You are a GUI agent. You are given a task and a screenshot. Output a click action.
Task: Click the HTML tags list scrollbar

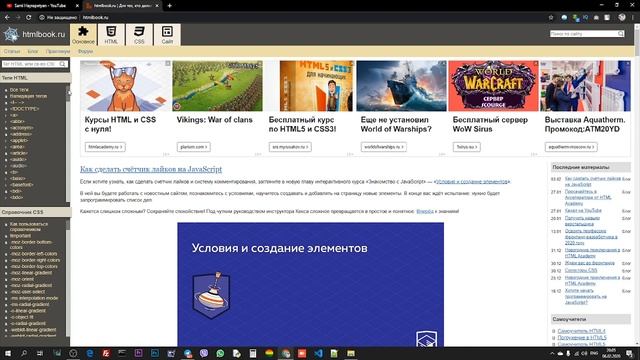point(68,143)
